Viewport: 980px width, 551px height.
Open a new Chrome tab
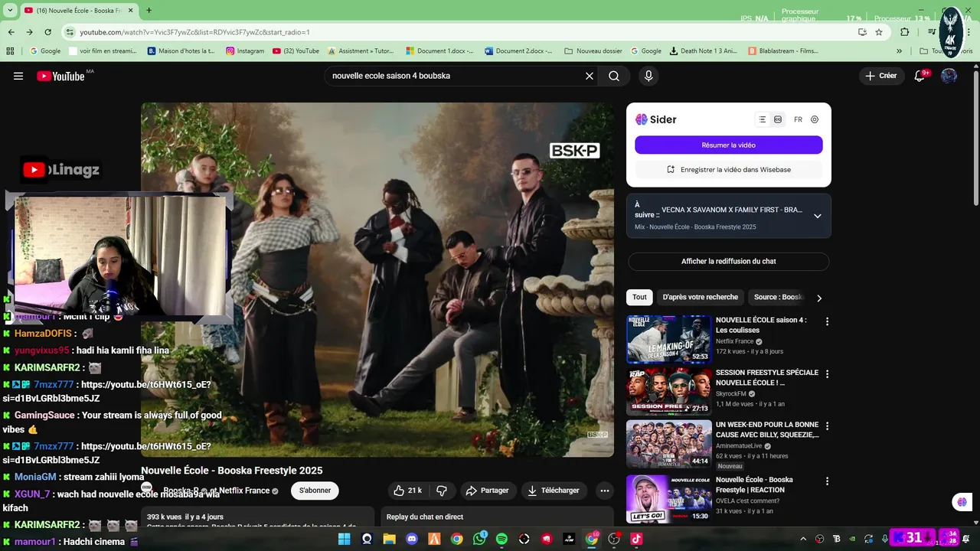[149, 11]
